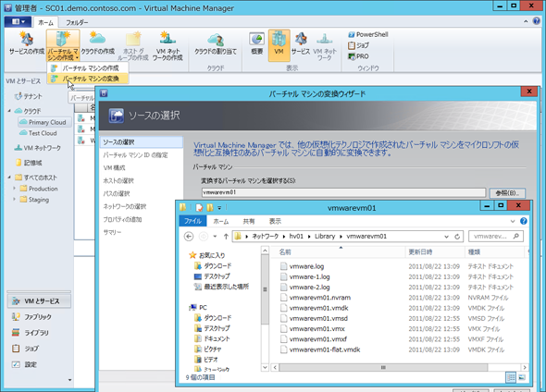Select Test Cloud in the tree

pos(38,133)
